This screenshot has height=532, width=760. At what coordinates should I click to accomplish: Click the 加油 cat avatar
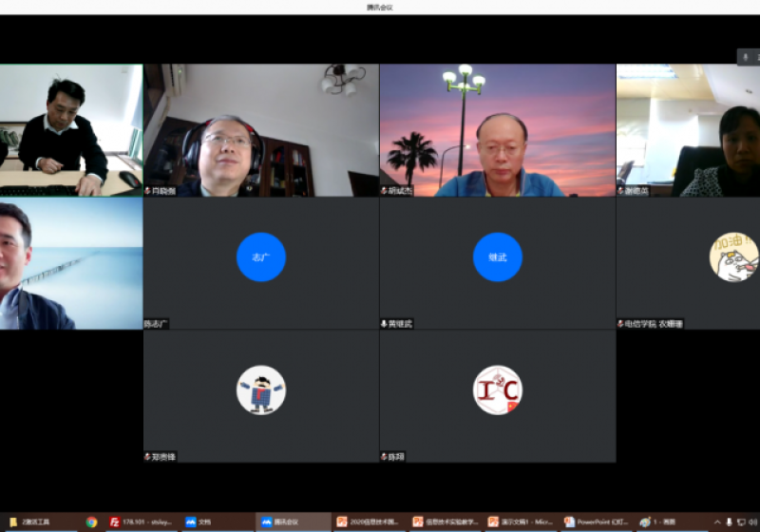click(733, 256)
